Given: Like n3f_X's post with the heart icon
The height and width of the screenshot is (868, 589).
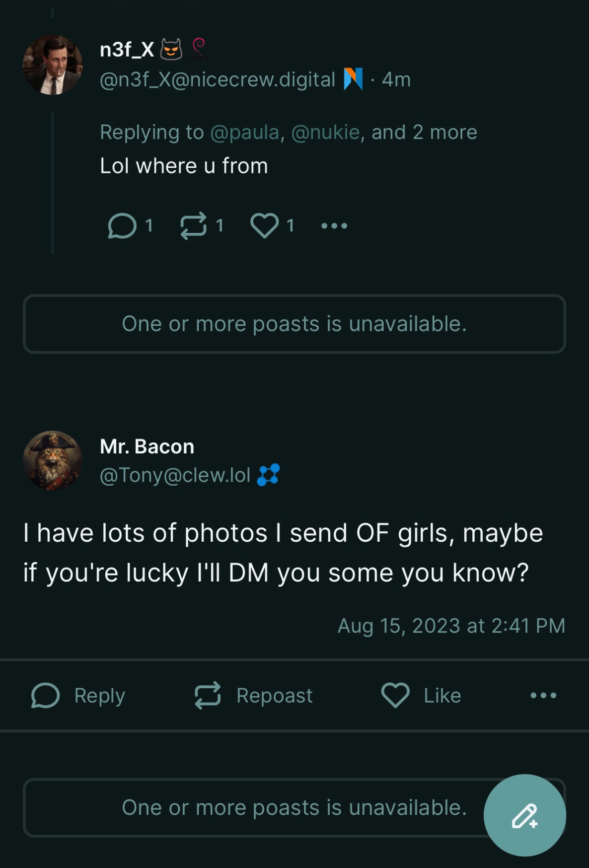Looking at the screenshot, I should pos(264,226).
